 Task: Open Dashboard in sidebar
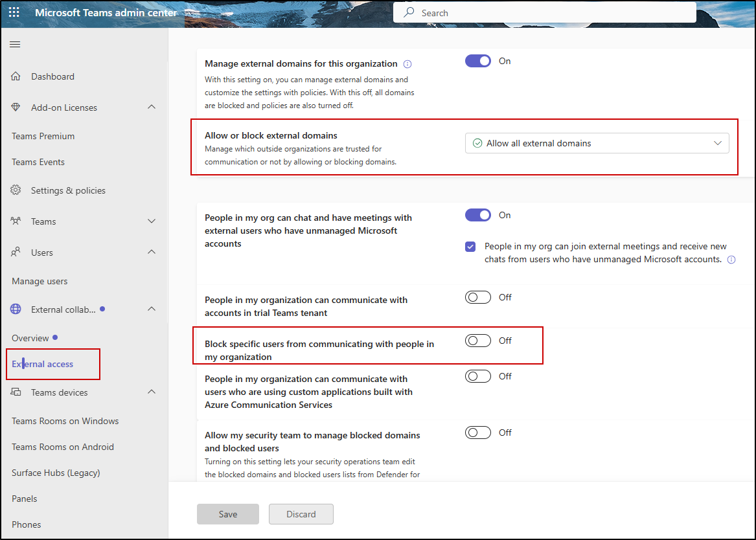(x=52, y=76)
